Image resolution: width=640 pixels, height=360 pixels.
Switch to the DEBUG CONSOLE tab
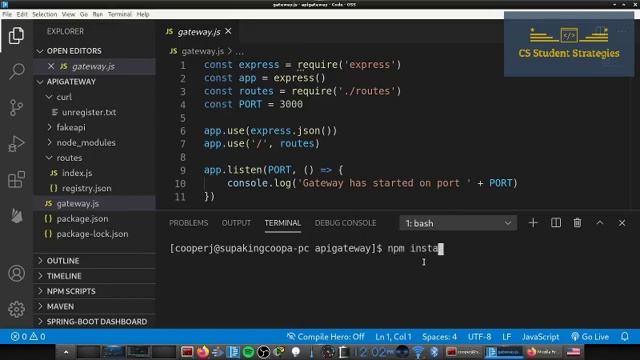[345, 223]
